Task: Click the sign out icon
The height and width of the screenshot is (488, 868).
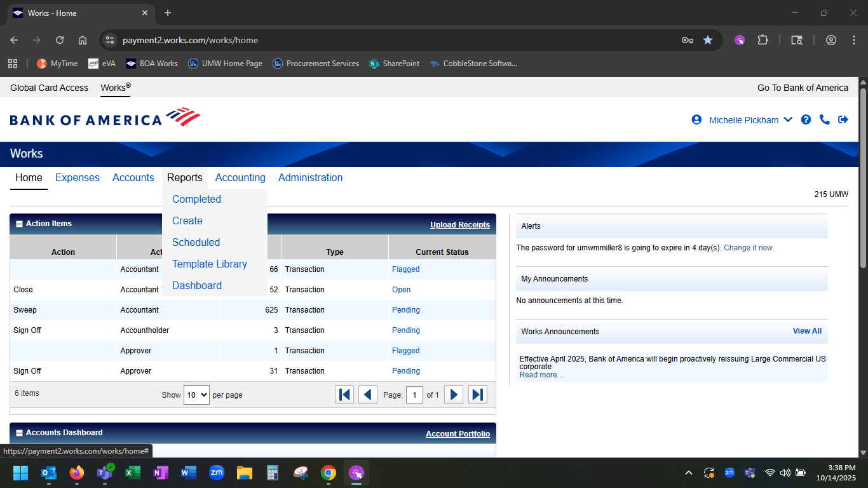Action: tap(843, 119)
